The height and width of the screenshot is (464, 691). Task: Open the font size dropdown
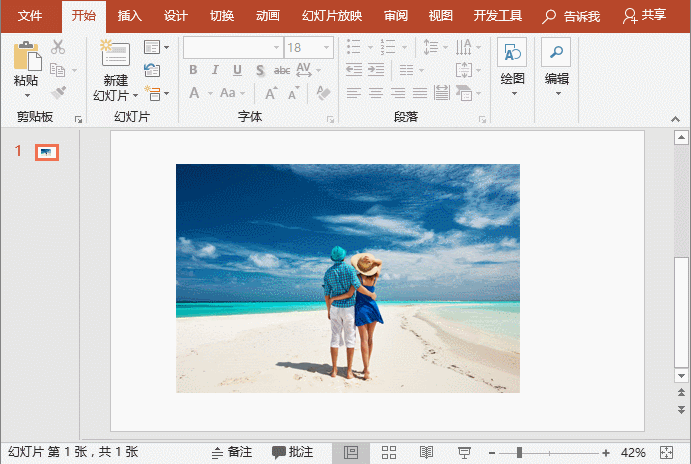coord(326,47)
